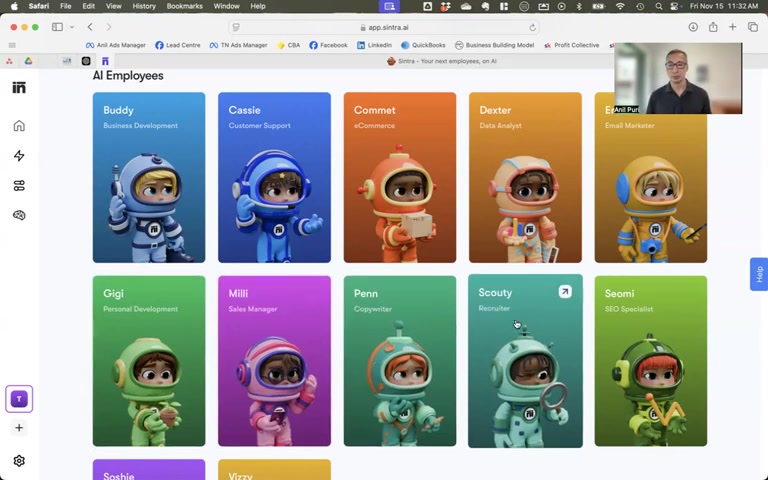Open the Email Marketer card

click(x=650, y=177)
